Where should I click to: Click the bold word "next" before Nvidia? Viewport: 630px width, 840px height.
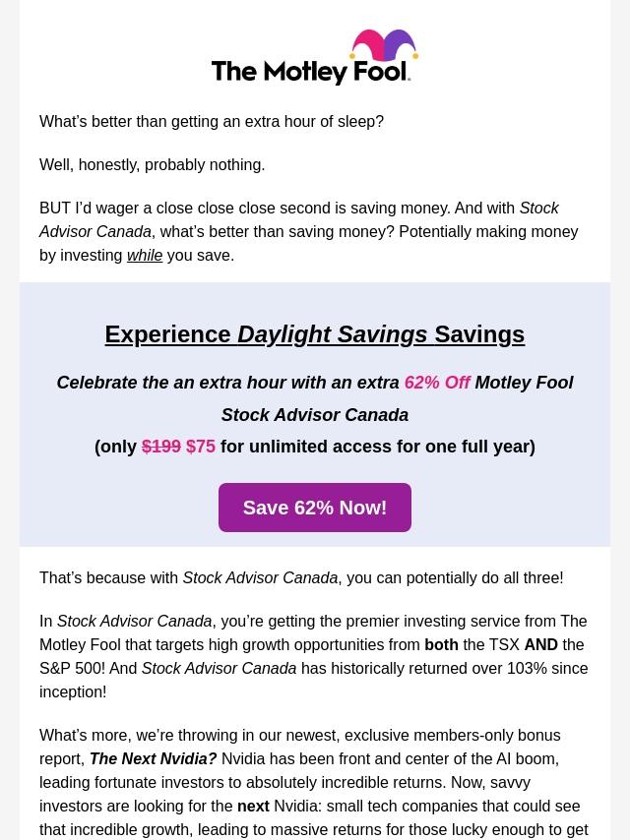tap(253, 807)
